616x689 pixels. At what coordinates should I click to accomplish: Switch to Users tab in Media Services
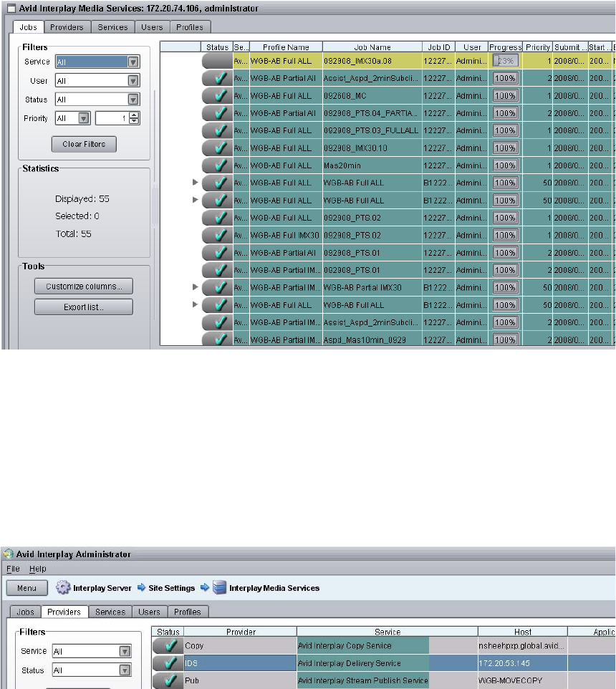point(152,27)
